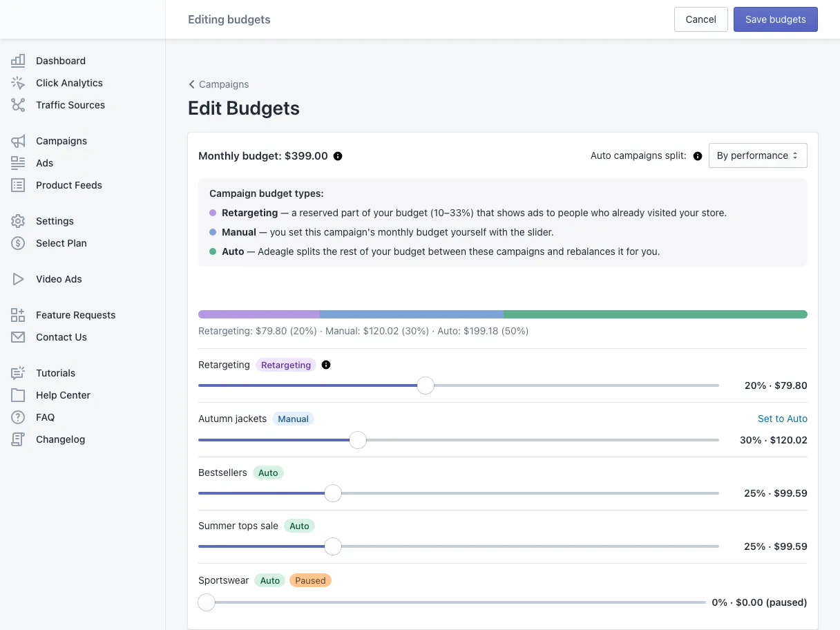The image size is (840, 630).
Task: Click the Feature Requests grid-plus icon
Action: (18, 315)
